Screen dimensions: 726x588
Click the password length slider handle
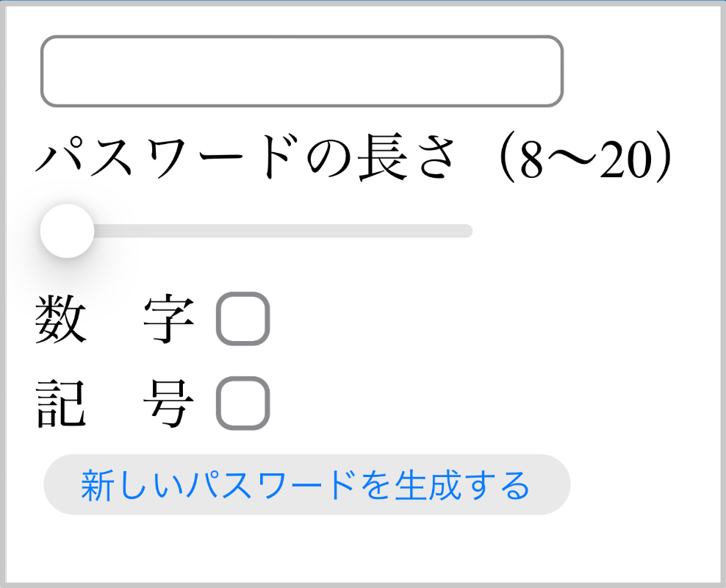[x=66, y=229]
